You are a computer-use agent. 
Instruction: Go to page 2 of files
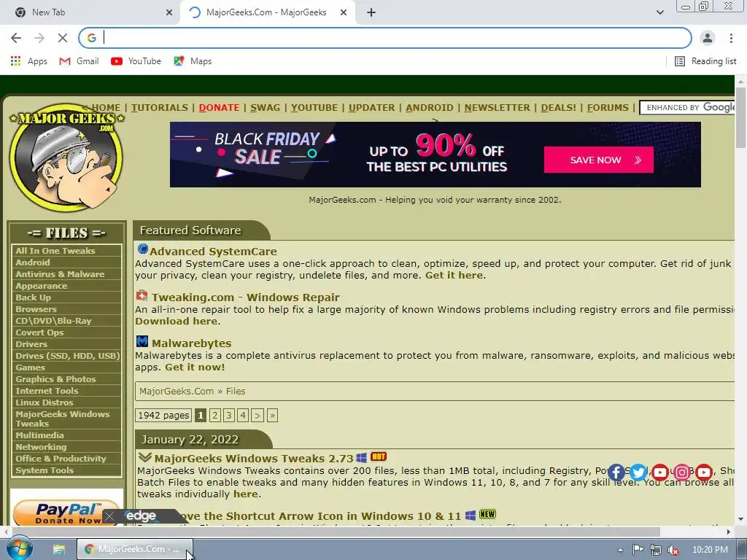(x=215, y=415)
